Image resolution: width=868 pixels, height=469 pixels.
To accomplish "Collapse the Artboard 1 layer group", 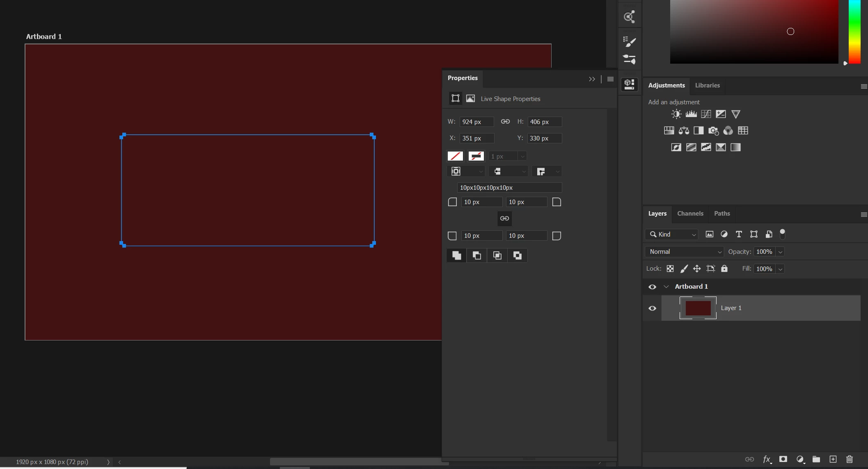I will [x=666, y=287].
